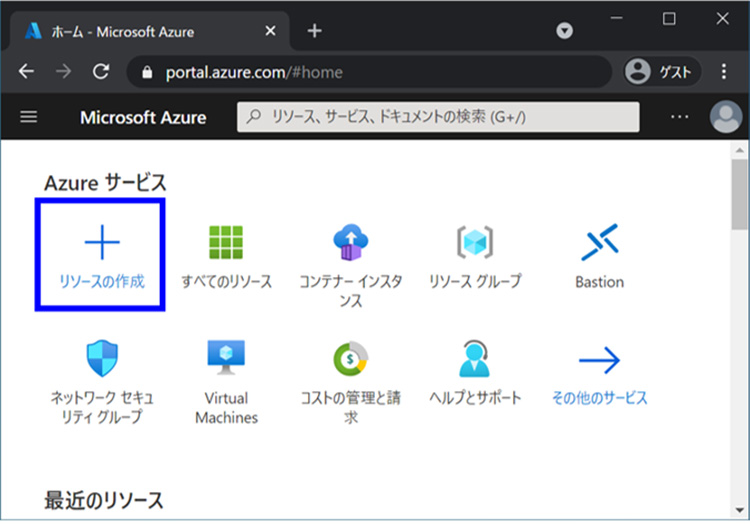750x524 pixels.
Task: Open the ネットワーク セキュリティ グループ shield icon
Action: point(102,359)
